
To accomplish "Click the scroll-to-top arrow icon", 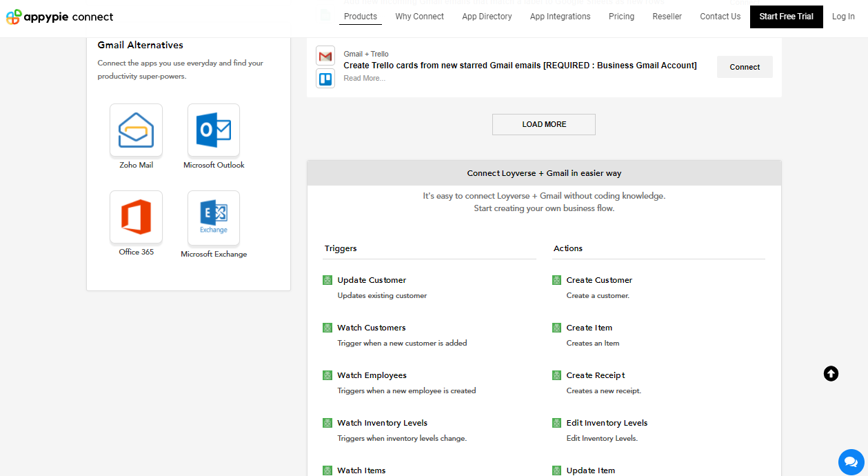I will [831, 373].
